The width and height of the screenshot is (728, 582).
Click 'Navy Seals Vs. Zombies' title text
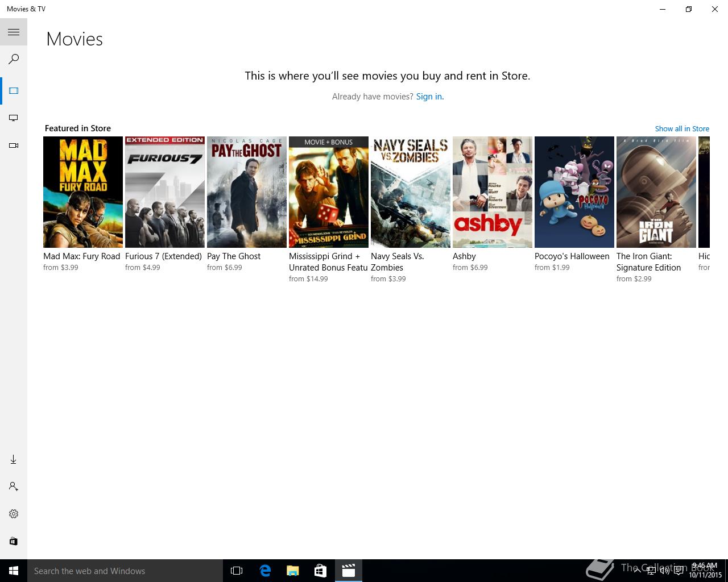click(398, 262)
